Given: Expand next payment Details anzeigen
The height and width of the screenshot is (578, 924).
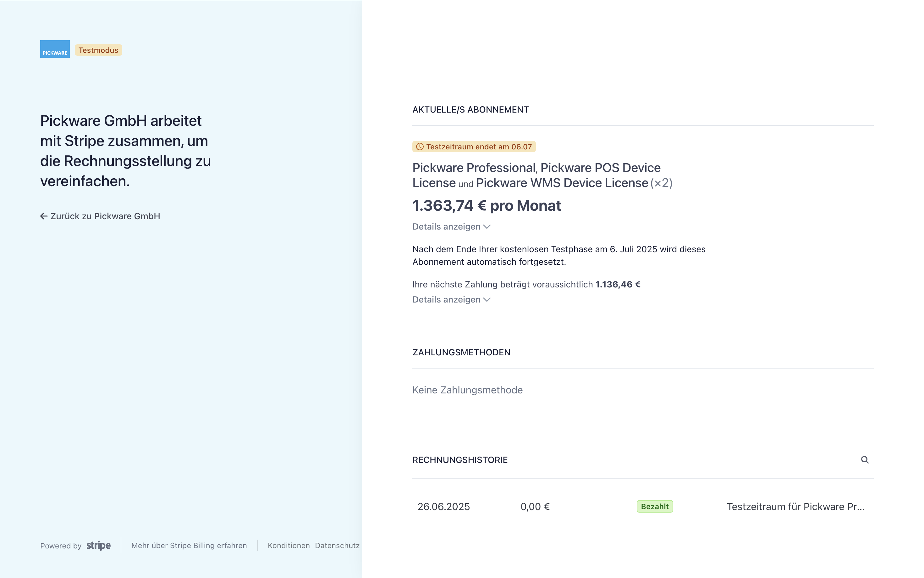Looking at the screenshot, I should coord(446,300).
